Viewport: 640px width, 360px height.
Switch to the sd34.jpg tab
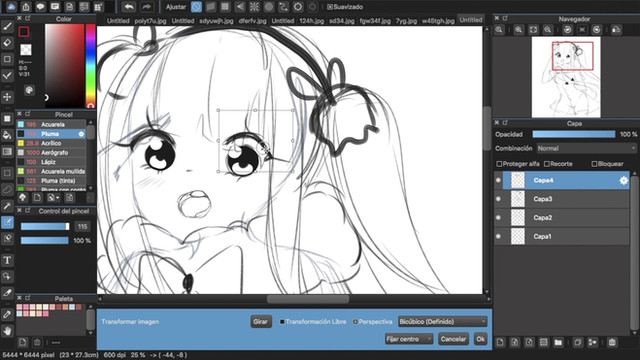pos(342,20)
